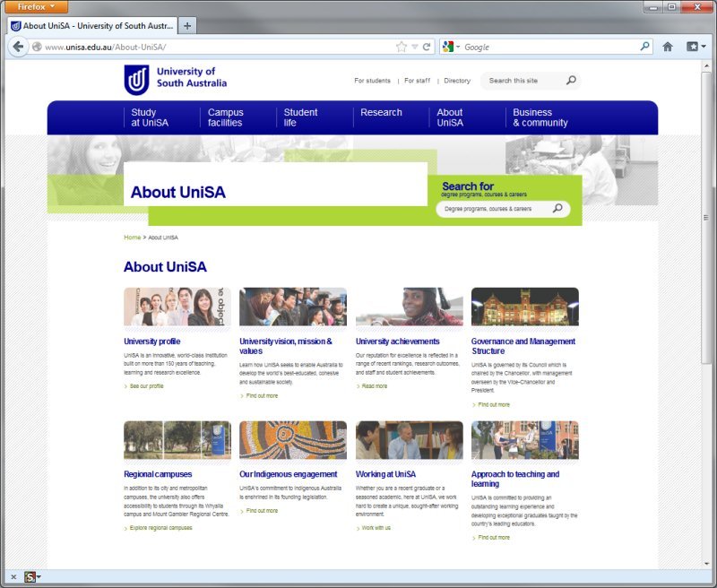This screenshot has width=717, height=588.
Task: Click Working at UniSA thumbnail image
Action: pos(410,440)
